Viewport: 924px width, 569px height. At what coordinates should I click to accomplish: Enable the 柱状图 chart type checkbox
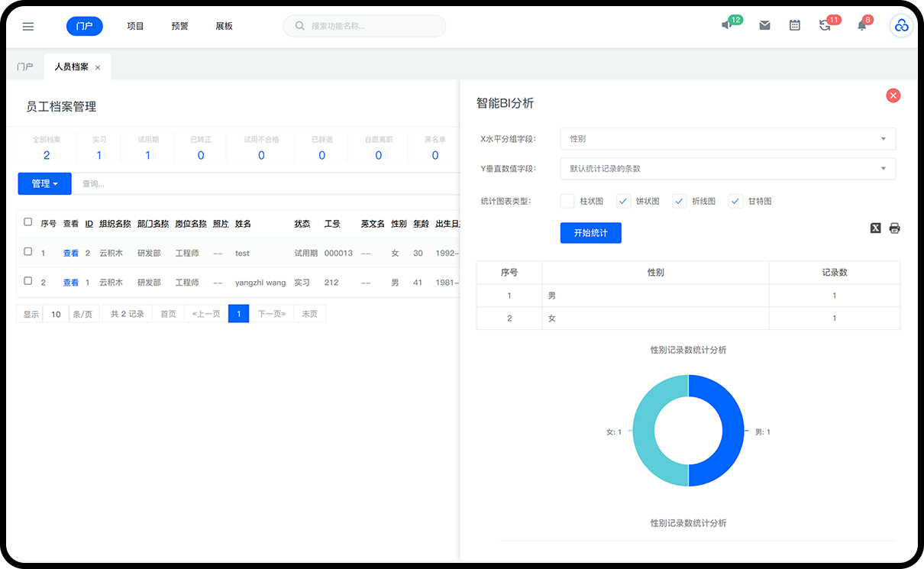coord(567,201)
